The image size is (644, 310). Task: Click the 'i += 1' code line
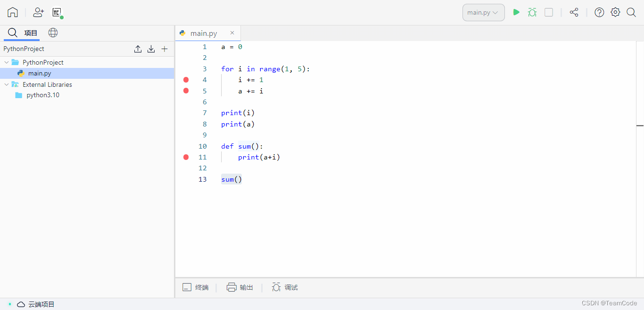tap(251, 80)
